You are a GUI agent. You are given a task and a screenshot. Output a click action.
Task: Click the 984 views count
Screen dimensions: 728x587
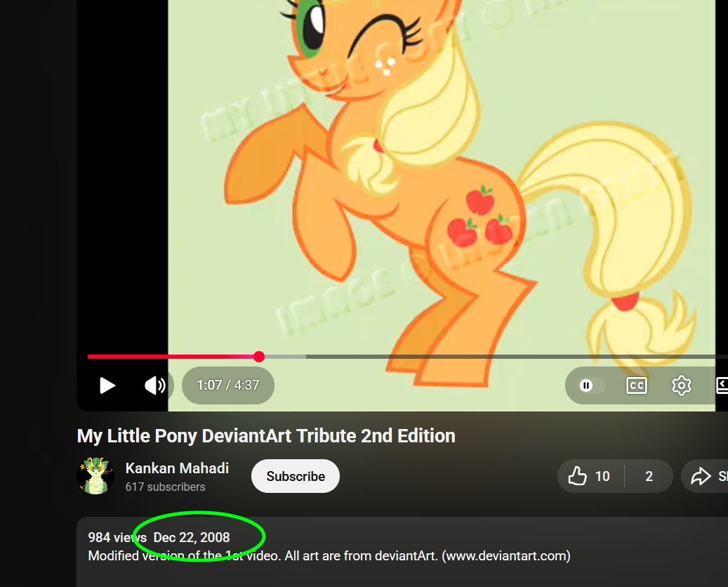pos(117,537)
